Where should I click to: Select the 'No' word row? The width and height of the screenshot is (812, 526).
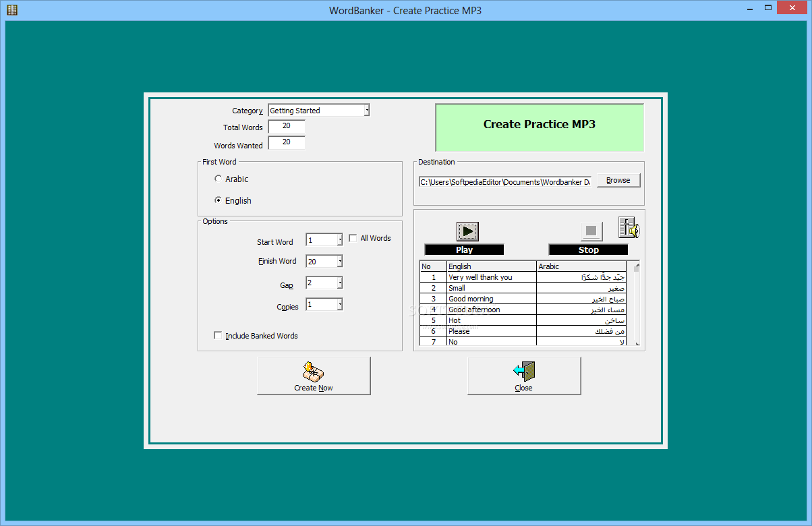pos(523,341)
